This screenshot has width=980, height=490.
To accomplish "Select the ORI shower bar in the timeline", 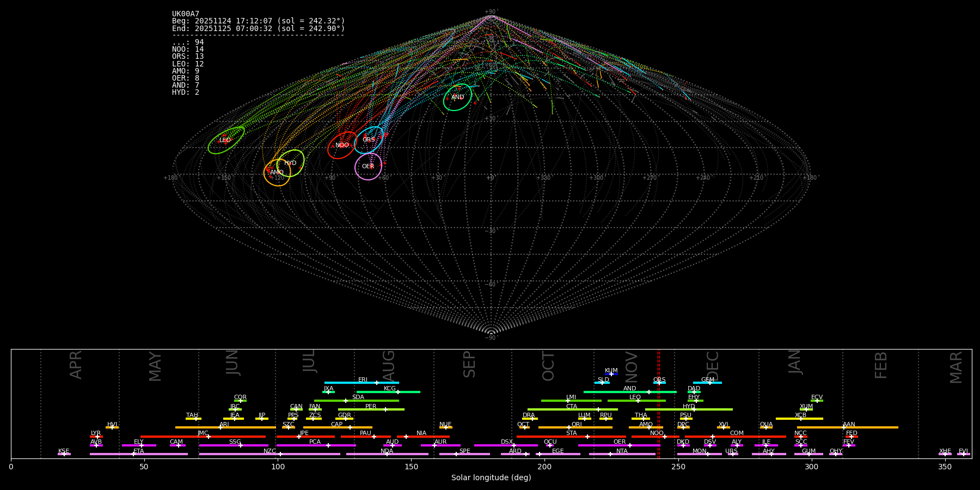I will [575, 427].
